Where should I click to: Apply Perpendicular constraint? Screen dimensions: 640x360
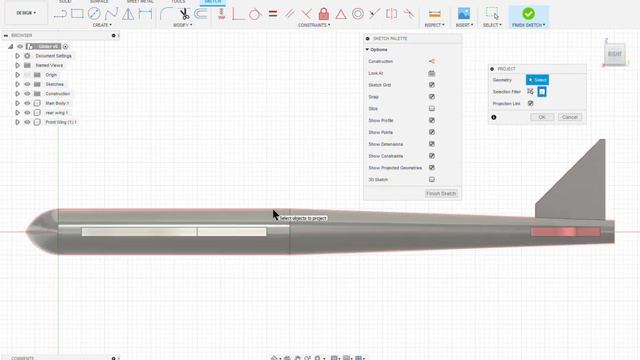[x=307, y=14]
